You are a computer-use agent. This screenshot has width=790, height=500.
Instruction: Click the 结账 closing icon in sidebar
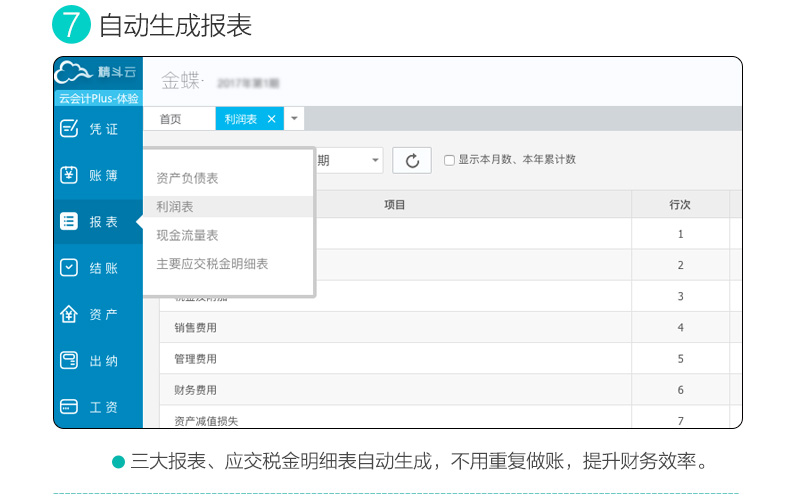69,268
